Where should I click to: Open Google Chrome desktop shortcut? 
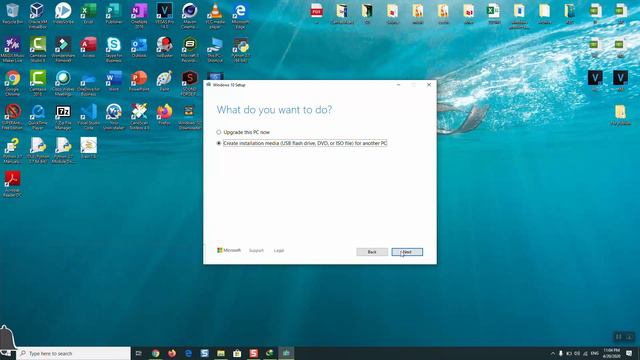tap(12, 83)
